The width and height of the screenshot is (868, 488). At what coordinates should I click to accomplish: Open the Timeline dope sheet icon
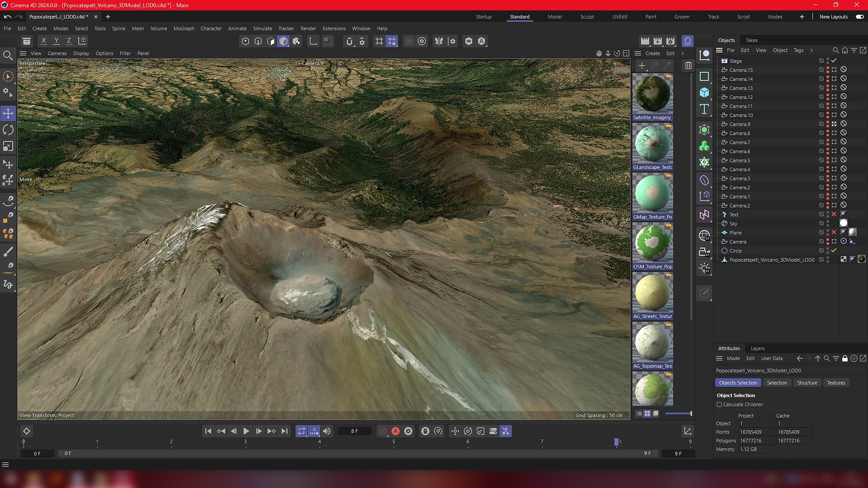pos(687,432)
